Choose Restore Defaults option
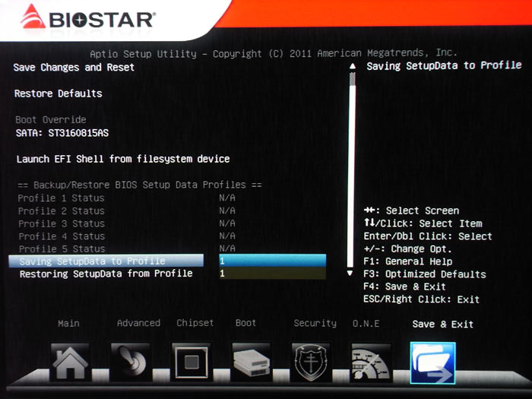Viewport: 532px width, 399px height. (x=58, y=93)
